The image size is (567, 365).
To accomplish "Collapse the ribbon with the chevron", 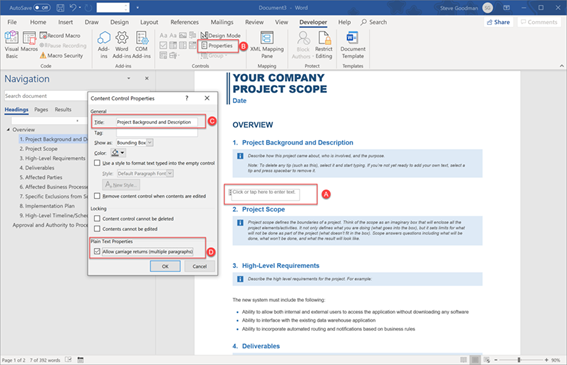I will coord(561,66).
